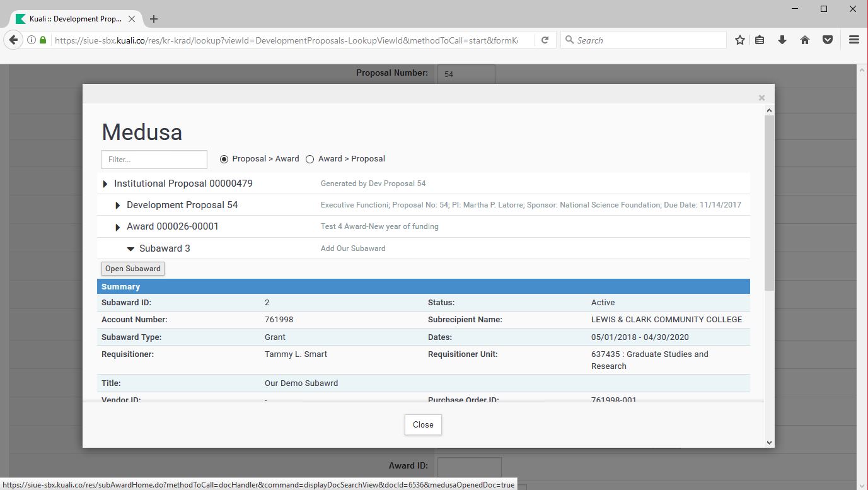Expand the Award 000026-00001 node
The image size is (868, 490).
pyautogui.click(x=118, y=227)
